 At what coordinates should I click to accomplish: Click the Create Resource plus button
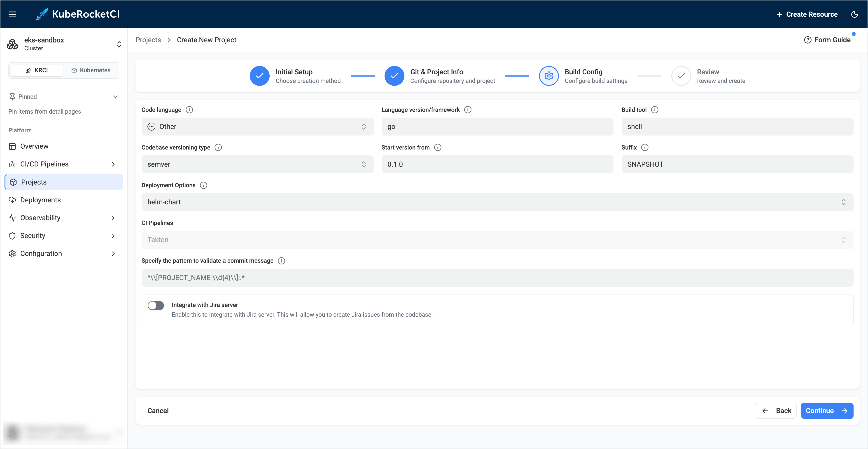point(807,14)
